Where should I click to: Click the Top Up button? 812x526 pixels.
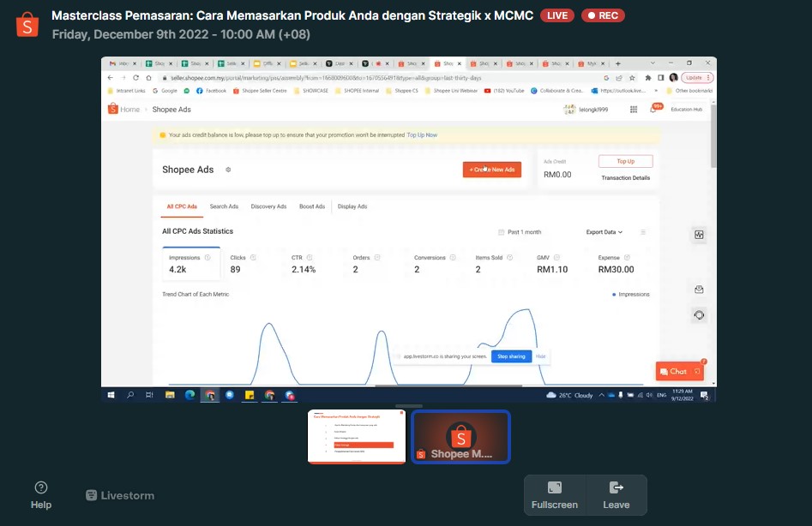click(626, 161)
